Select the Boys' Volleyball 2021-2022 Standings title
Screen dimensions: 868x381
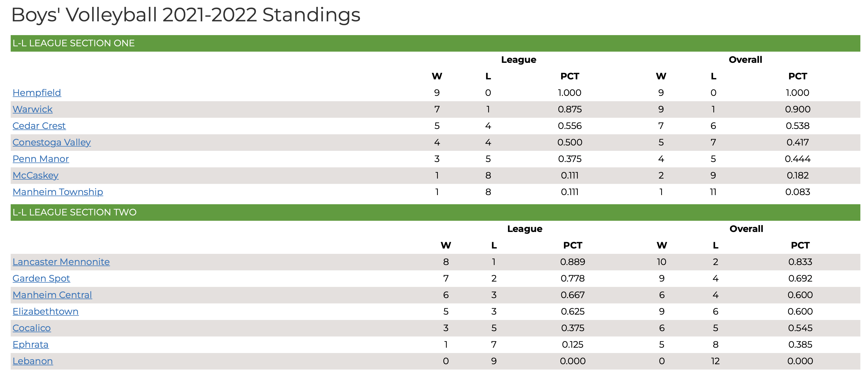point(186,15)
